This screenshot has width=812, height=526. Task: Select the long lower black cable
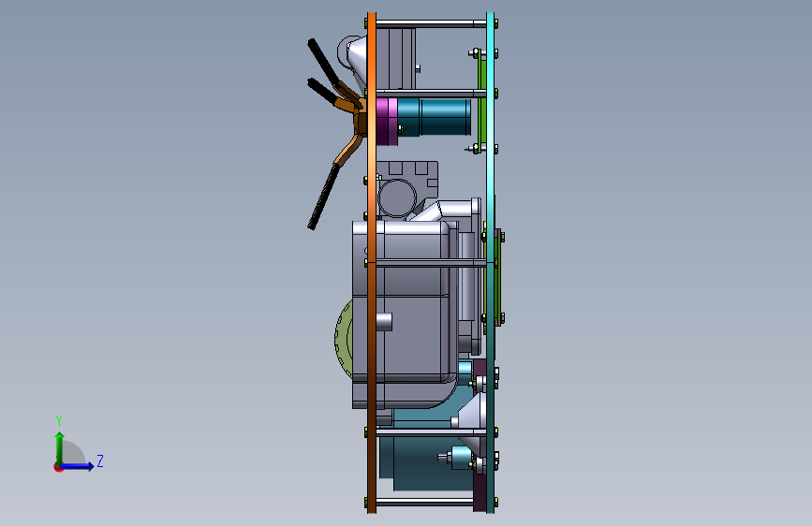pyautogui.click(x=323, y=196)
